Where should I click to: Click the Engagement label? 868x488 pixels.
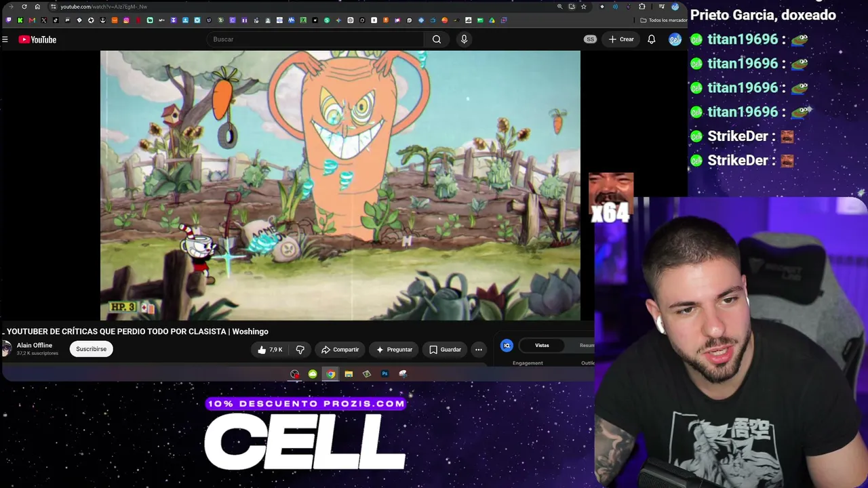528,363
